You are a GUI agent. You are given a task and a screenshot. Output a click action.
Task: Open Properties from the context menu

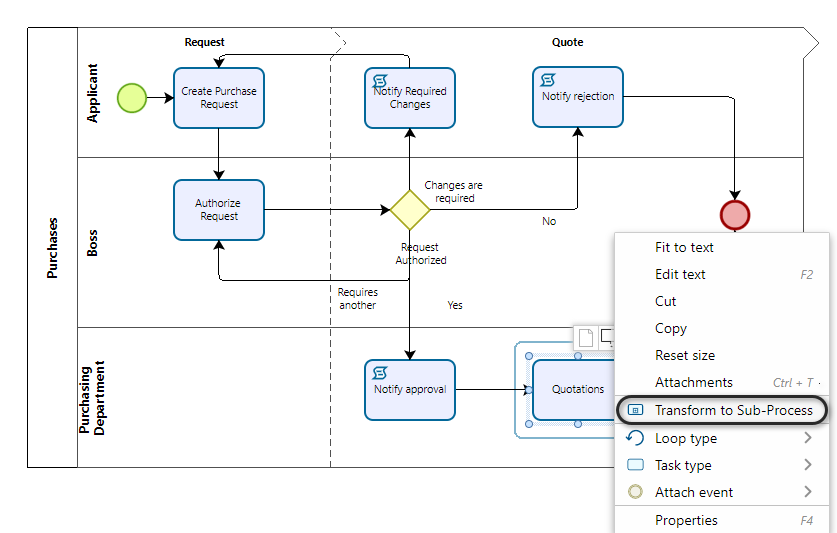click(x=686, y=520)
